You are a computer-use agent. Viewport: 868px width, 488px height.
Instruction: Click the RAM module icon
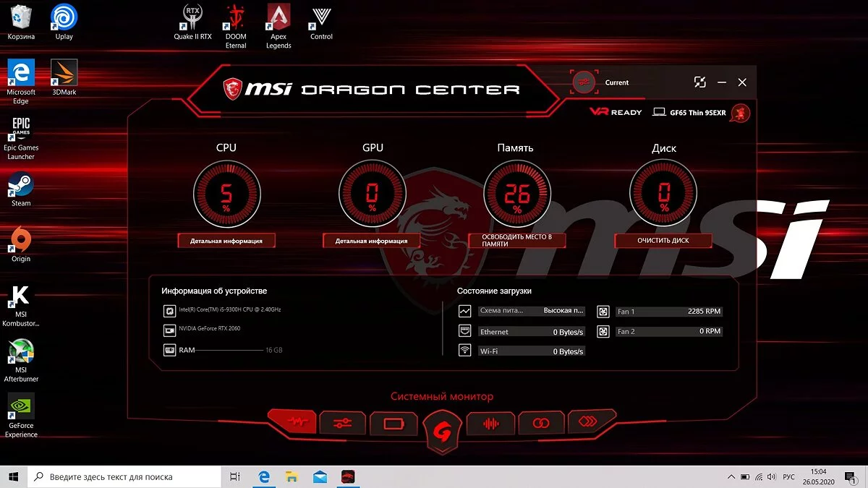(x=169, y=350)
